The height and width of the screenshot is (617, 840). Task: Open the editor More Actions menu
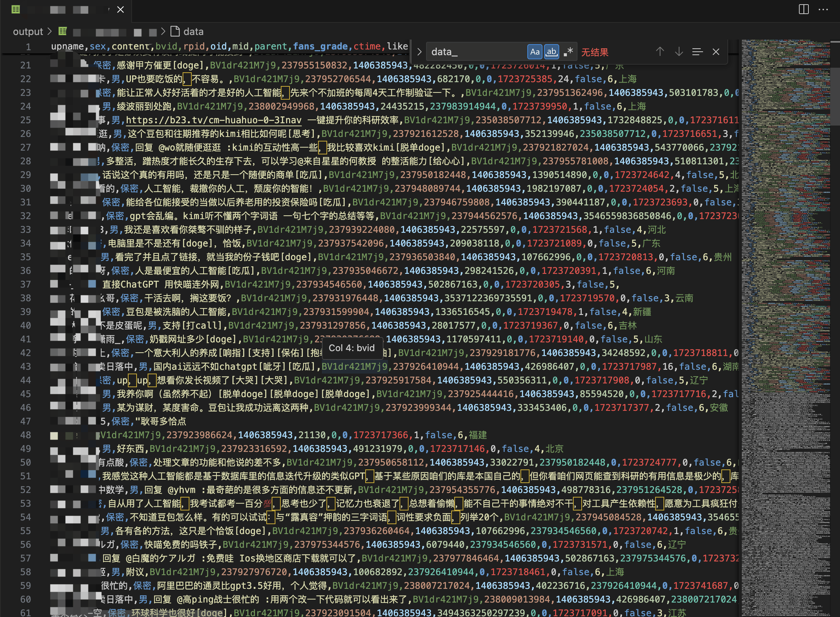823,10
